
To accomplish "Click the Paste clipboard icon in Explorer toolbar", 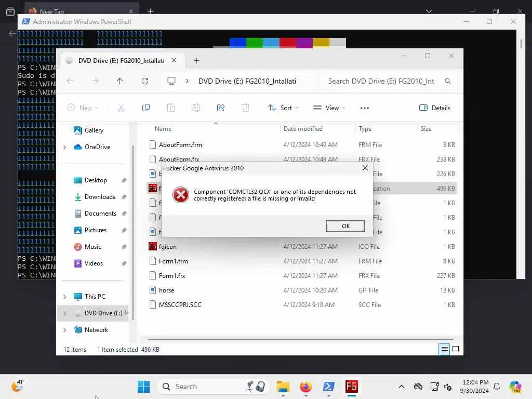I will [171, 108].
